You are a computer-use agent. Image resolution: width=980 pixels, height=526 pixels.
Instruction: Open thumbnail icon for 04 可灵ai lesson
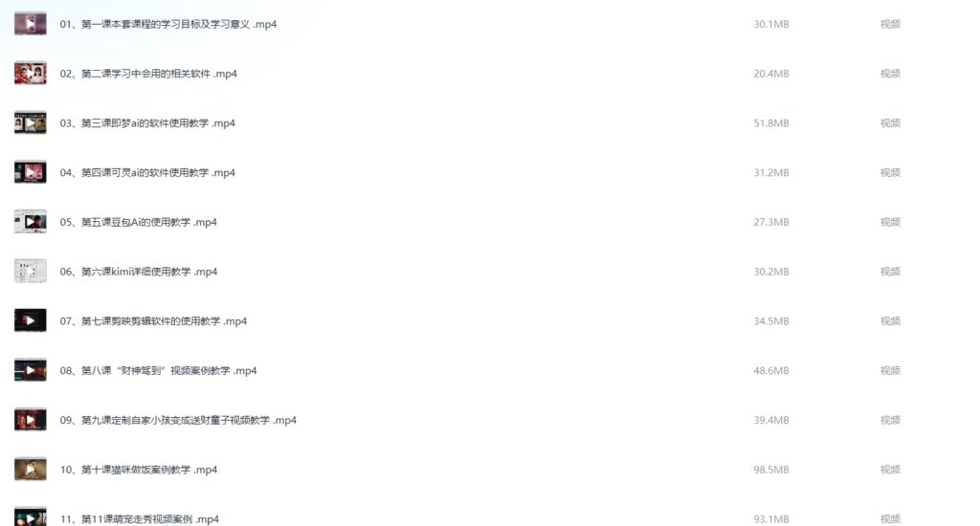(x=30, y=172)
